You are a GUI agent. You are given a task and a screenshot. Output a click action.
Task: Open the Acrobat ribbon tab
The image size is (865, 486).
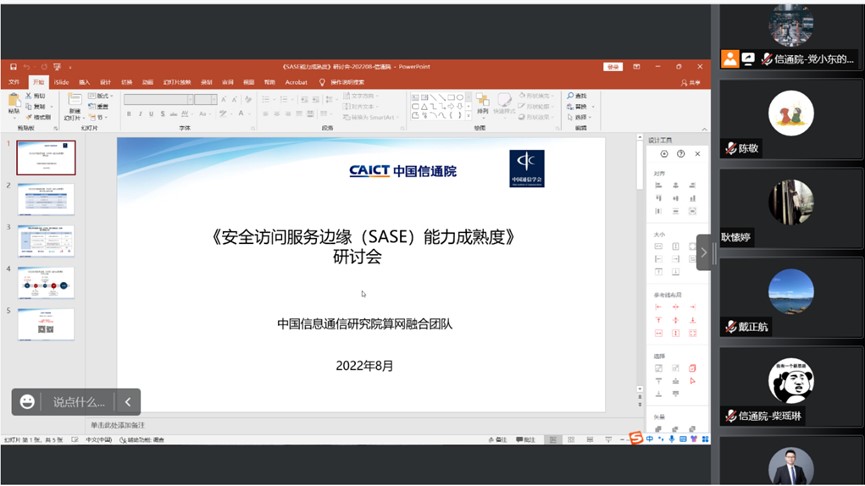pos(296,82)
